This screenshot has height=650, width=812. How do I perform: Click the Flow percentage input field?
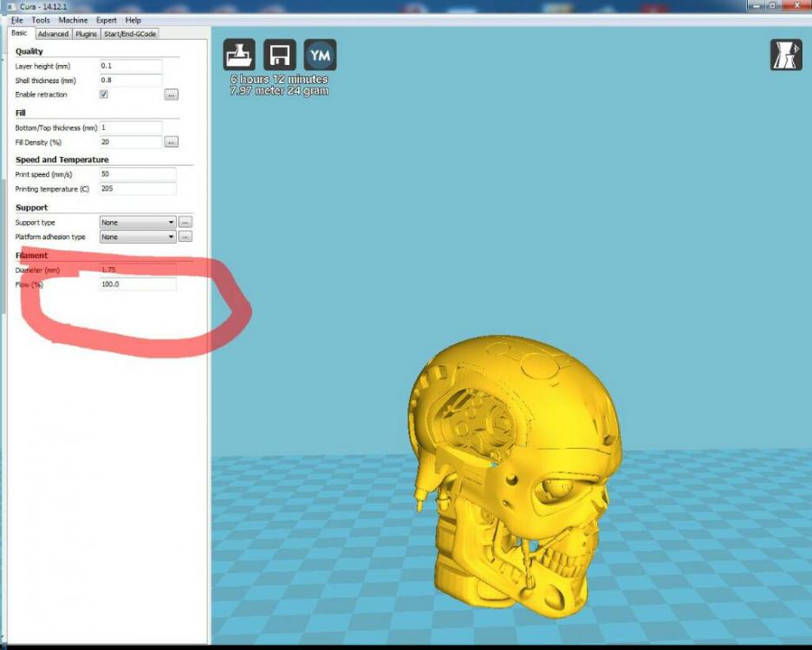[137, 284]
